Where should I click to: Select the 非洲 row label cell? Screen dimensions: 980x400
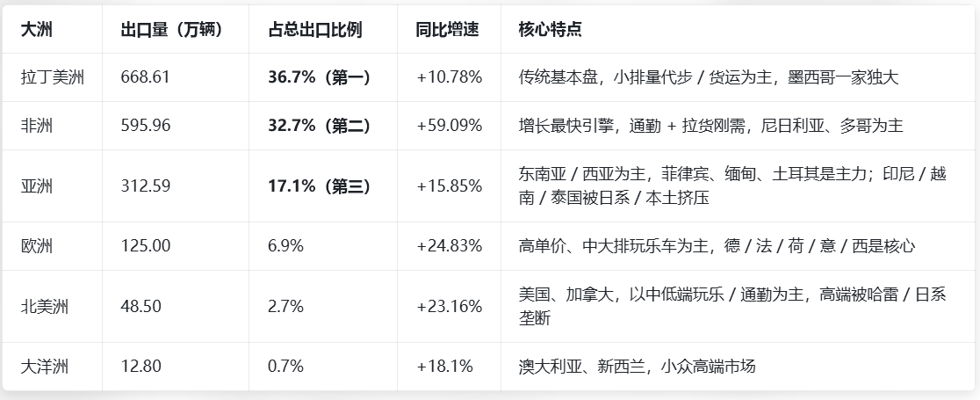pyautogui.click(x=37, y=126)
